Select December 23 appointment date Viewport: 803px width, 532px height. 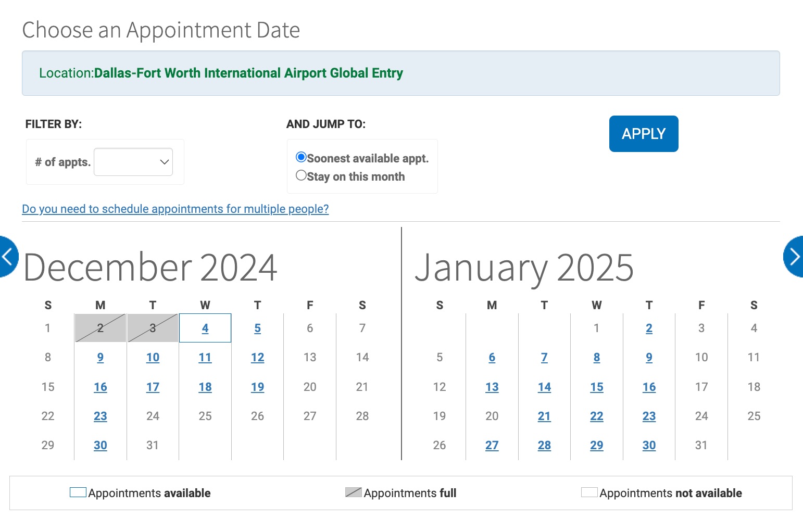pyautogui.click(x=100, y=416)
